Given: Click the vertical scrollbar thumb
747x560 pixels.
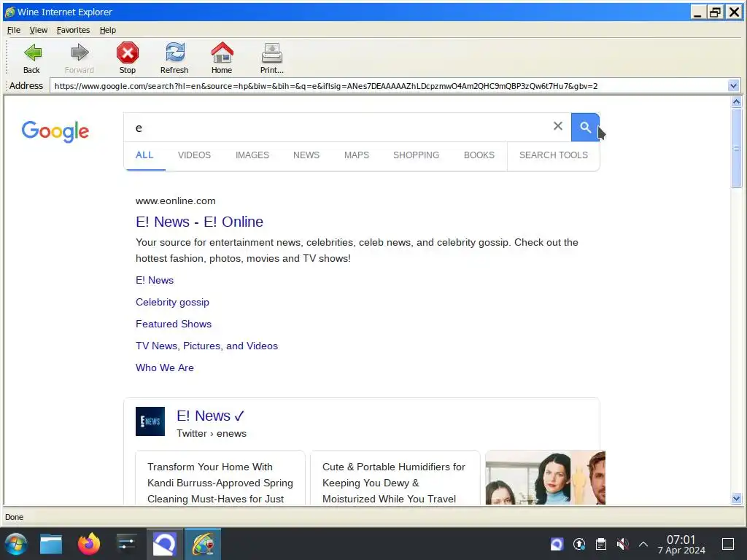Looking at the screenshot, I should (736, 147).
